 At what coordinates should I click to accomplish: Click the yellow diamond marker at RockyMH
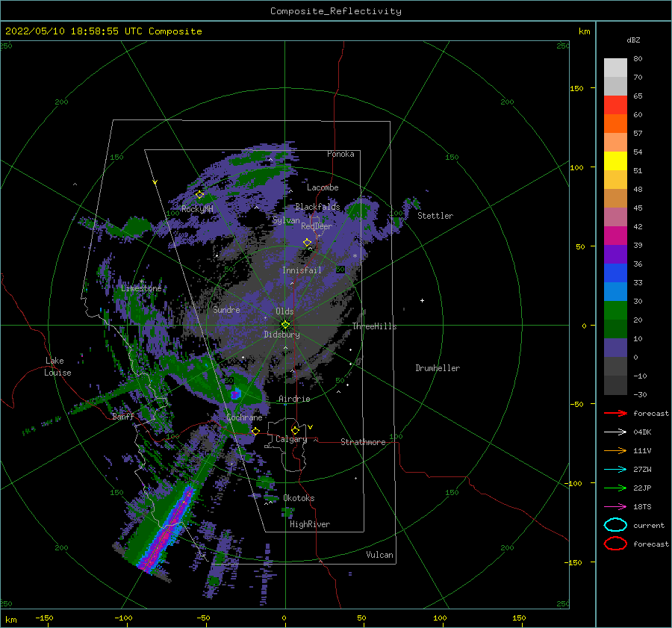pos(199,195)
